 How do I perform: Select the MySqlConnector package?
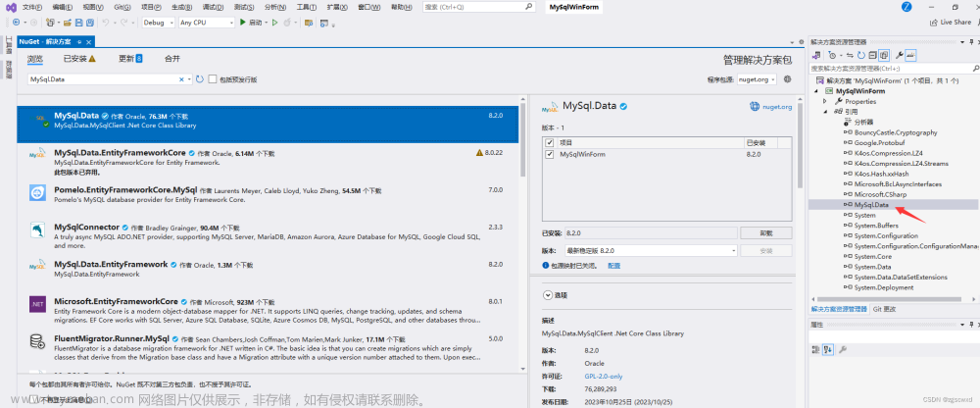(268, 236)
